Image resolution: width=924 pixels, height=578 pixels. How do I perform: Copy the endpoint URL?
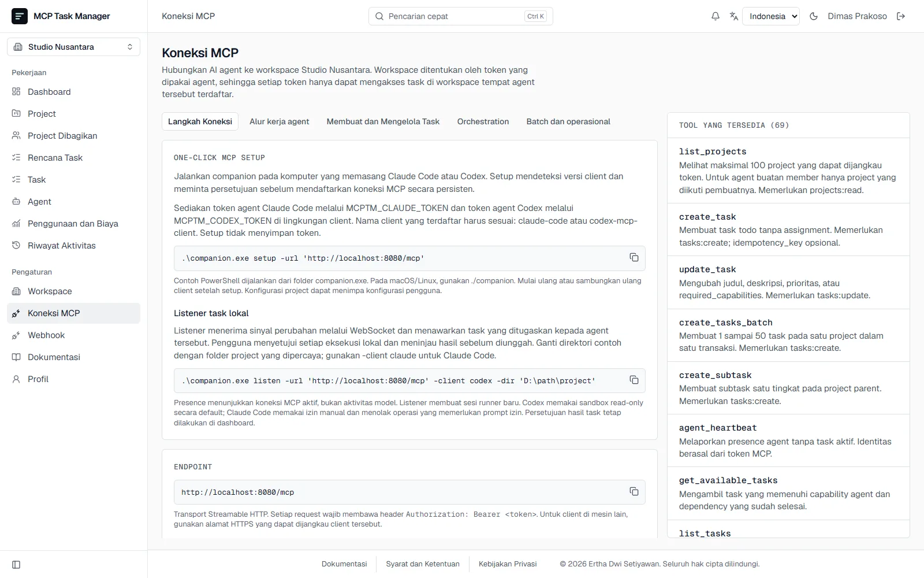(634, 492)
